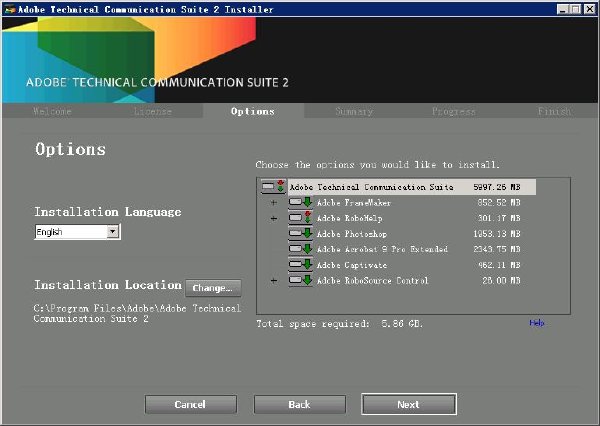The image size is (600, 426).
Task: Go Back to the previous step
Action: 300,405
